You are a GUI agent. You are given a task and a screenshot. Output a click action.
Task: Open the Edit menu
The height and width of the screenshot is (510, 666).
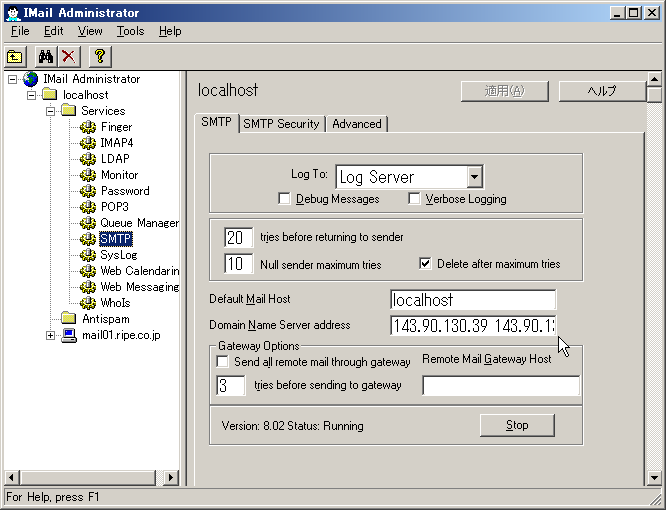[54, 31]
